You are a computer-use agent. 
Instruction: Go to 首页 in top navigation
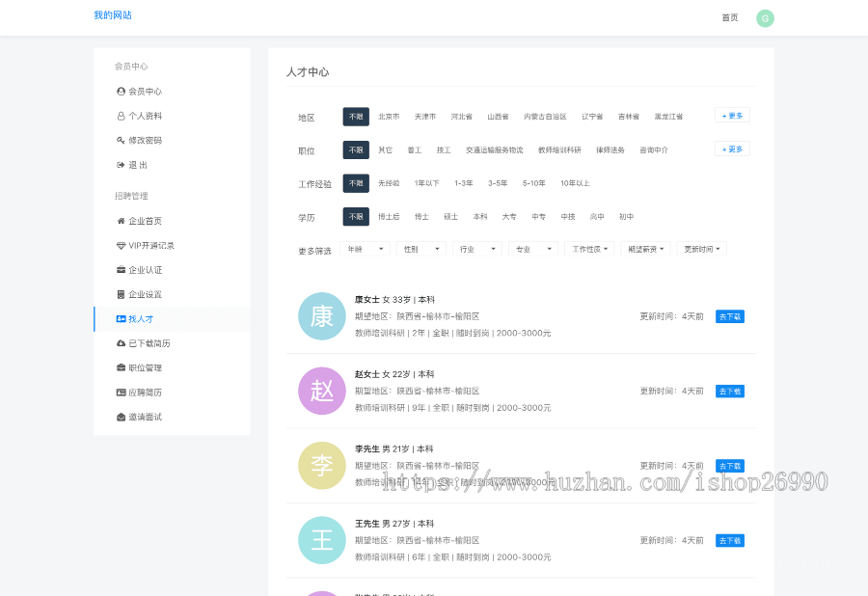coord(730,17)
